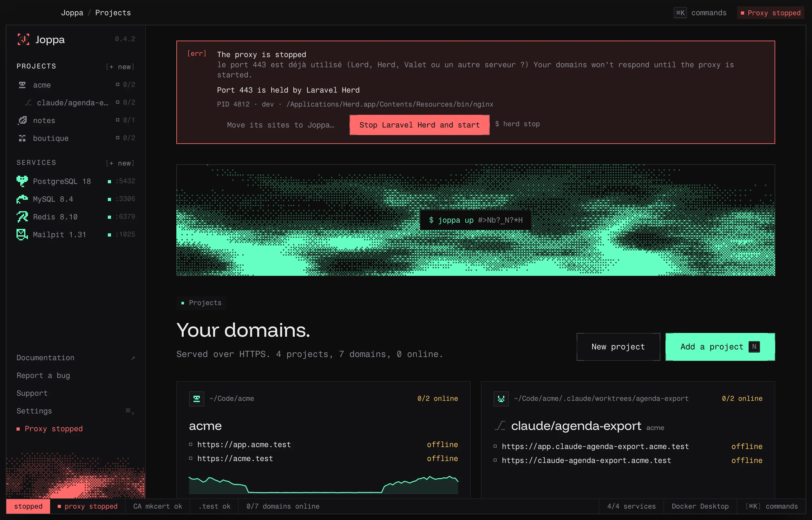
Task: Open Documentation link in sidebar
Action: [76, 358]
